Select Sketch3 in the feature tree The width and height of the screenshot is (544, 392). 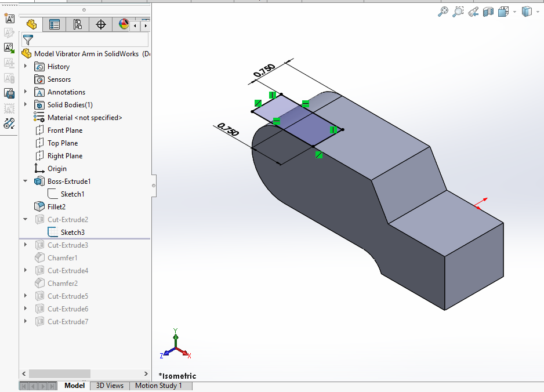click(72, 233)
